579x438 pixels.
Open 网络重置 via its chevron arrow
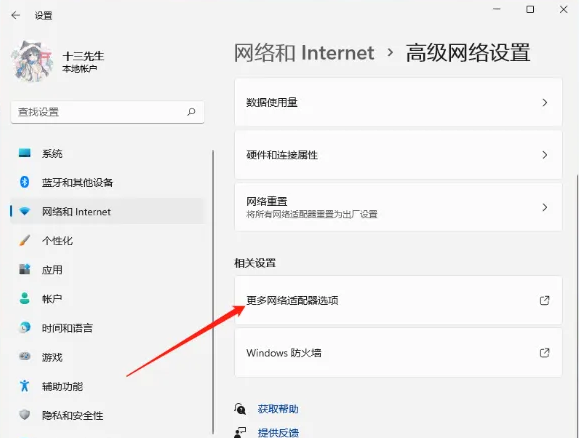coord(545,207)
